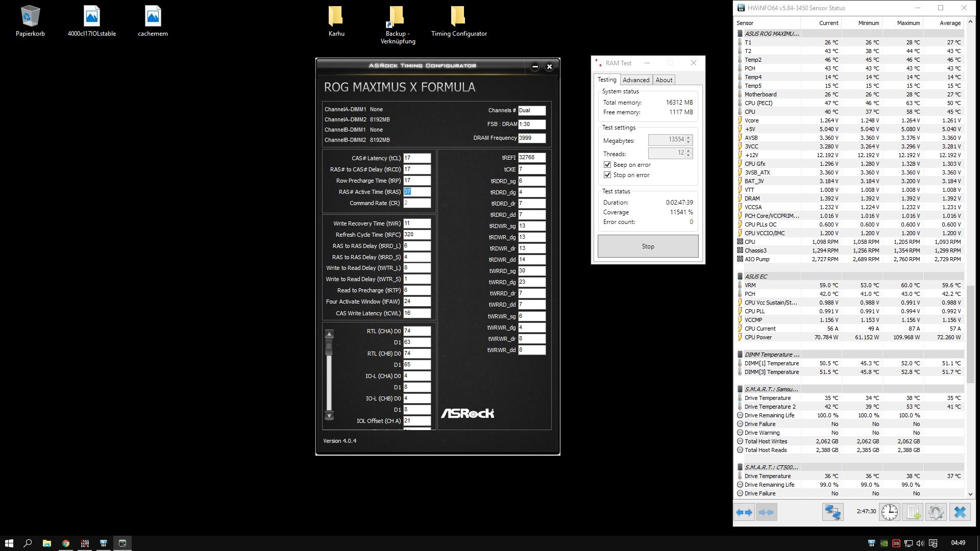Increase Threads value with up spinner
Screen dimensions: 980x551
tap(689, 151)
